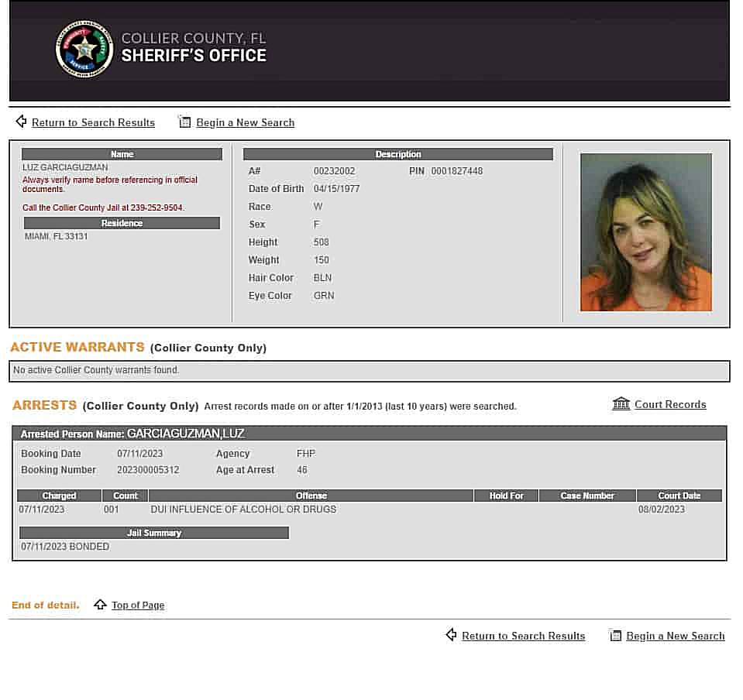
Task: Click the Offense column header
Action: click(x=311, y=496)
